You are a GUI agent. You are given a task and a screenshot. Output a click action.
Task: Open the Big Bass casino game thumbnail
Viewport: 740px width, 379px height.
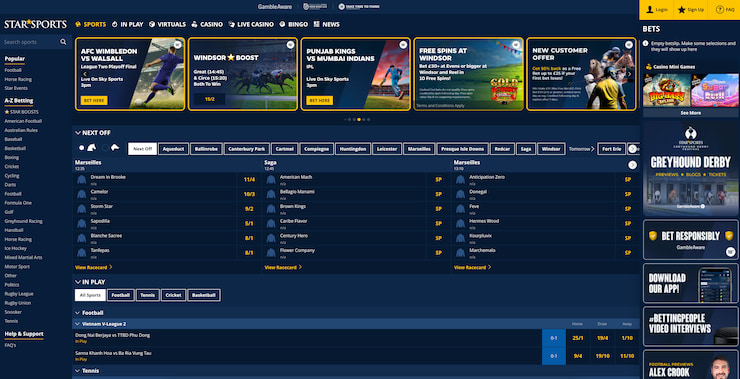[666, 90]
